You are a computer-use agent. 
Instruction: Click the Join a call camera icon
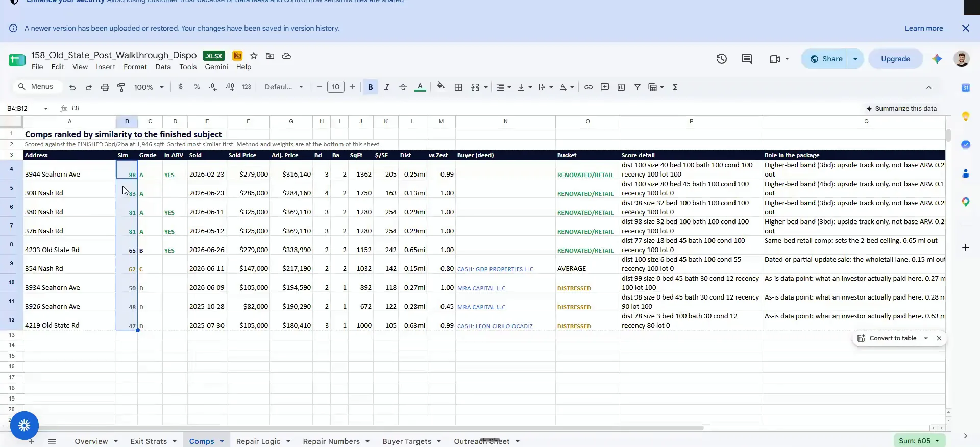775,59
